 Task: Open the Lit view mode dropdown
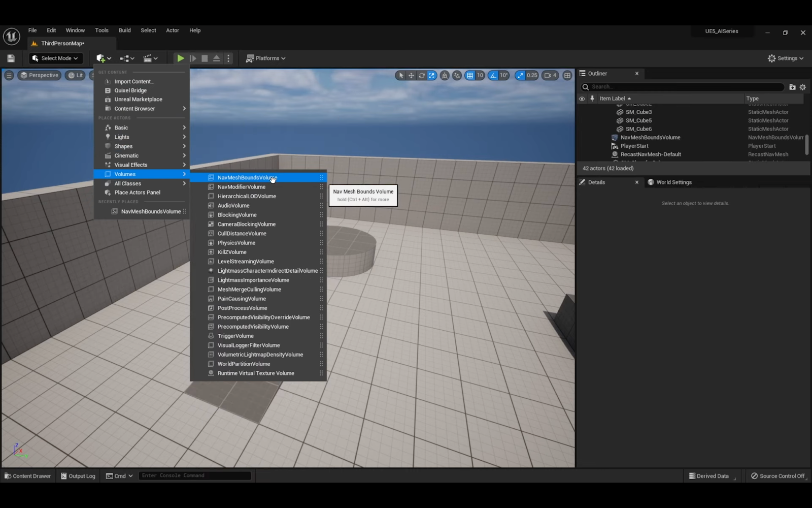click(x=76, y=75)
